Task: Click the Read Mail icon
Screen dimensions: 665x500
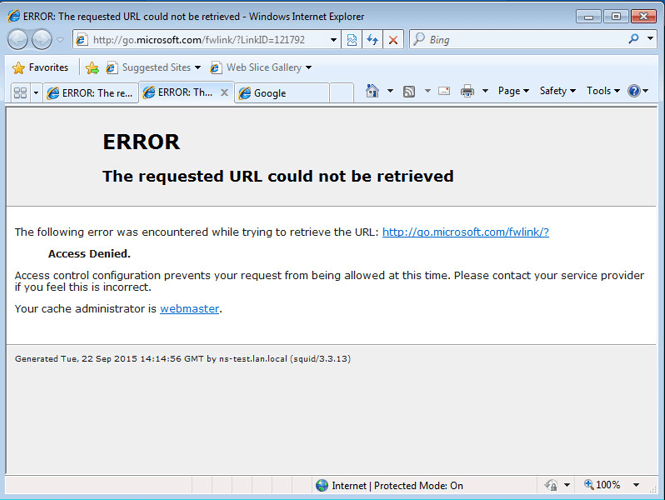Action: pos(444,91)
